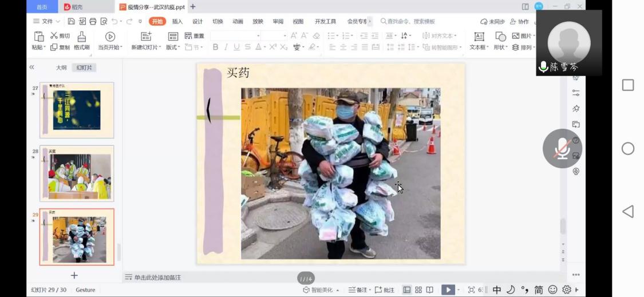Click the 重置 (Reset) button

(x=195, y=35)
